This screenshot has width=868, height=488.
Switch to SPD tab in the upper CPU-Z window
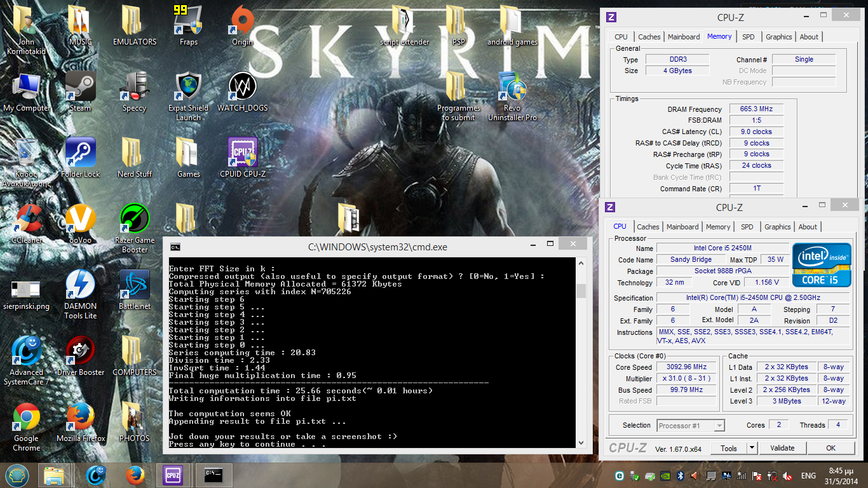(x=748, y=37)
